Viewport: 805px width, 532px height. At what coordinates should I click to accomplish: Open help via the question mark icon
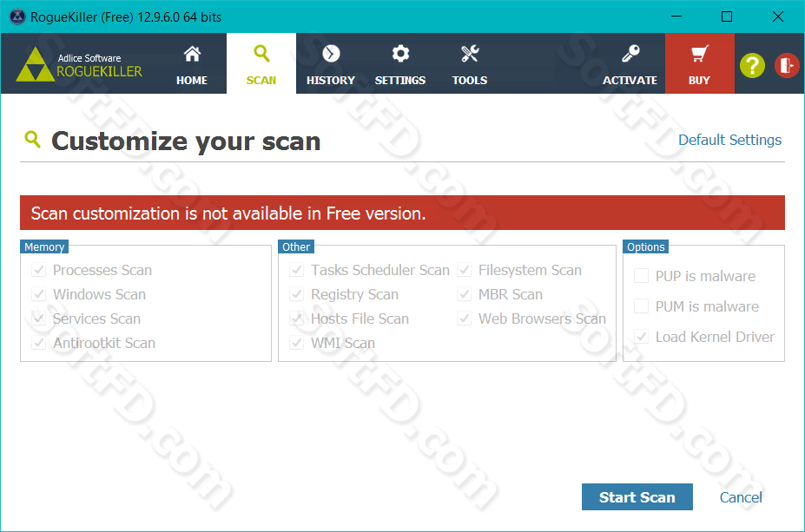(x=752, y=66)
